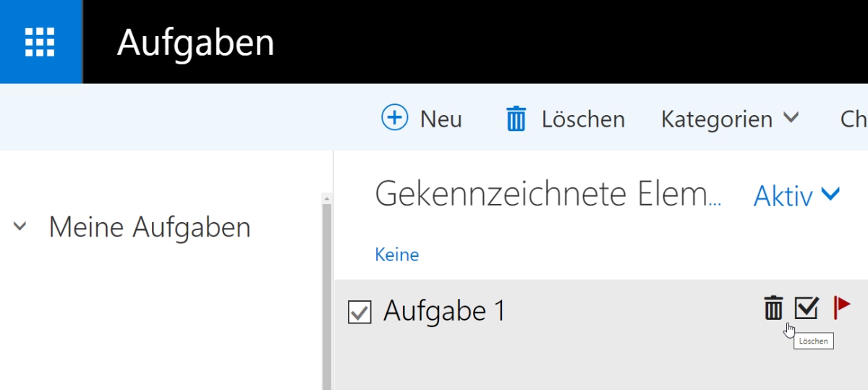
Task: Click the Löschen label in the toolbar
Action: pyautogui.click(x=583, y=119)
